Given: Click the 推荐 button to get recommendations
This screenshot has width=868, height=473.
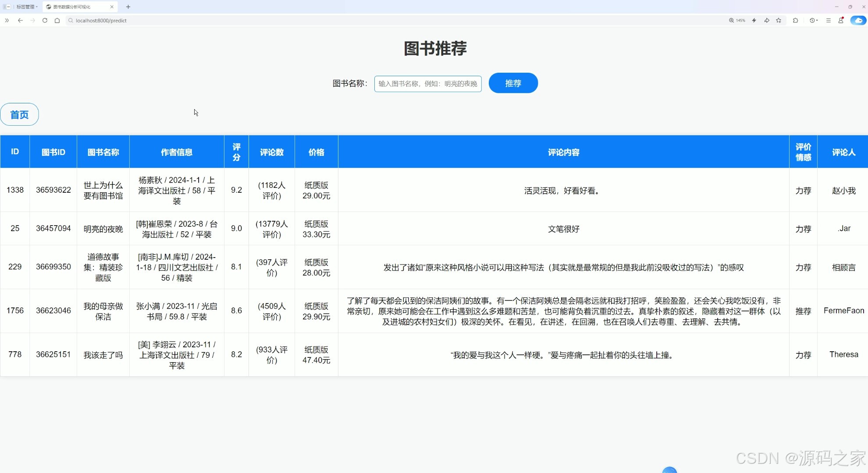Looking at the screenshot, I should [513, 83].
